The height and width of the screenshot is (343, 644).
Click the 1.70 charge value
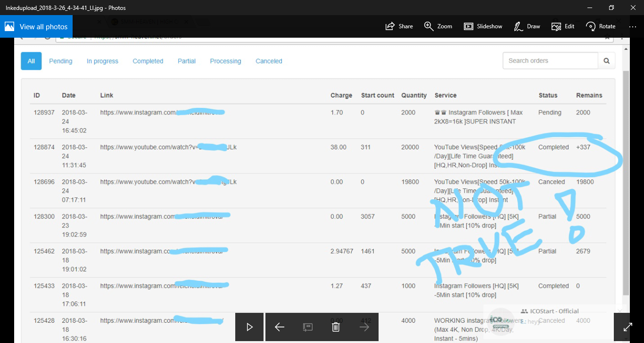click(x=337, y=113)
